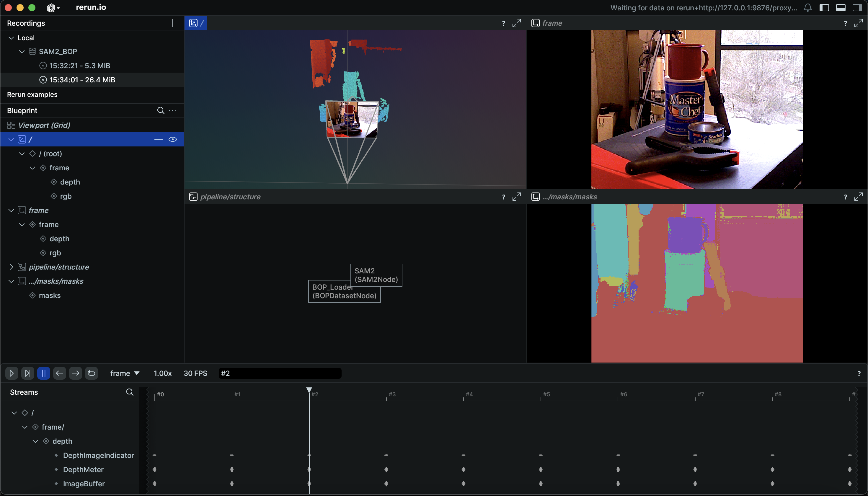Maximize the pipeline/structure view
The width and height of the screenshot is (868, 496).
pos(516,197)
